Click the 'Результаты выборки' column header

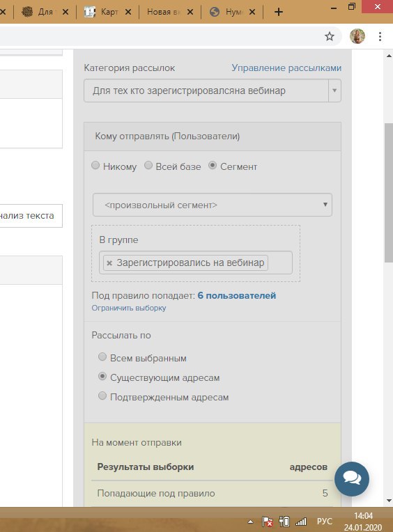(146, 467)
